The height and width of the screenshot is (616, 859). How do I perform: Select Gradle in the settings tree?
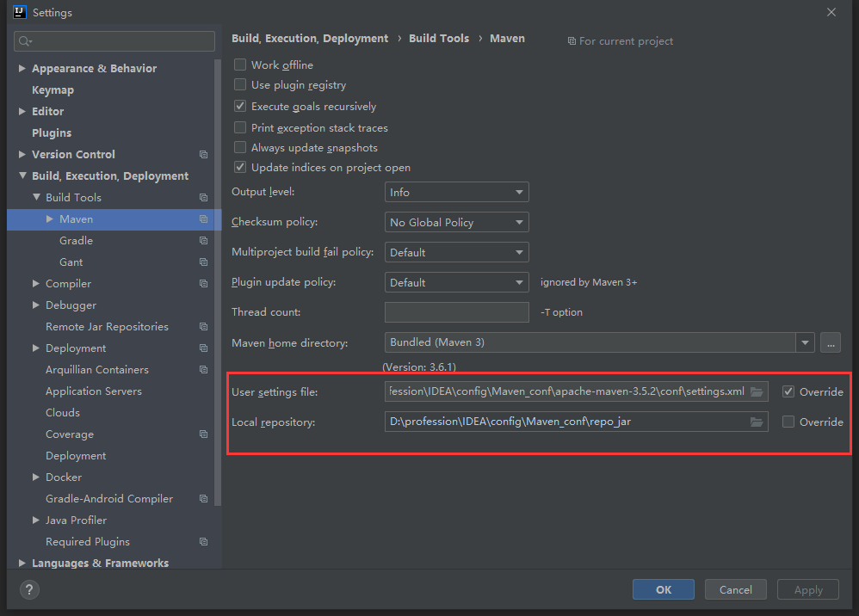pyautogui.click(x=76, y=240)
